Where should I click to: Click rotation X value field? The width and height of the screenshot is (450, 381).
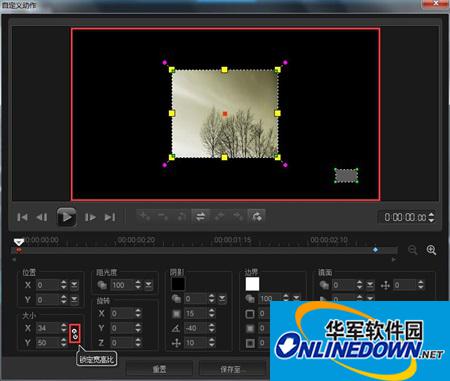(x=122, y=314)
